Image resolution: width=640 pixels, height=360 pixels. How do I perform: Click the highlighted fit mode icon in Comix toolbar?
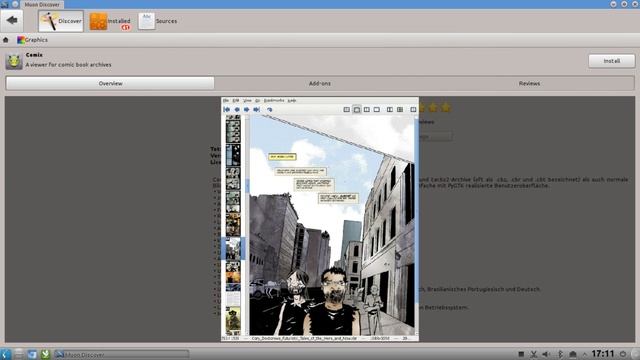point(357,109)
